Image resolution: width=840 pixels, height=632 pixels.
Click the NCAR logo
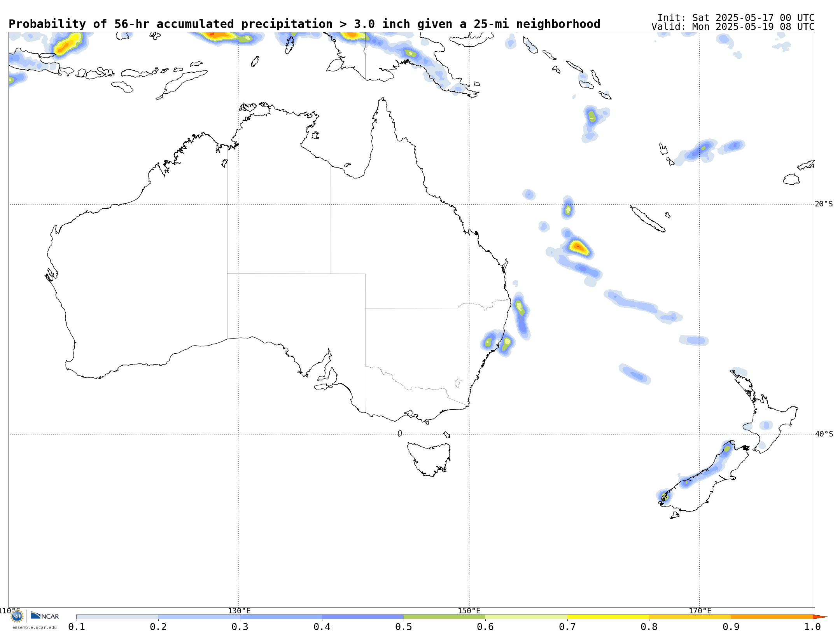[x=45, y=616]
